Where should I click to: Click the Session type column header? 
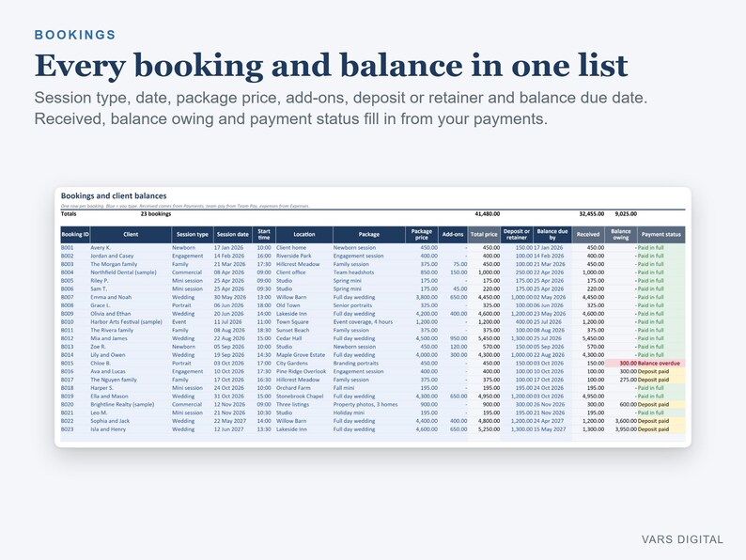coord(193,235)
